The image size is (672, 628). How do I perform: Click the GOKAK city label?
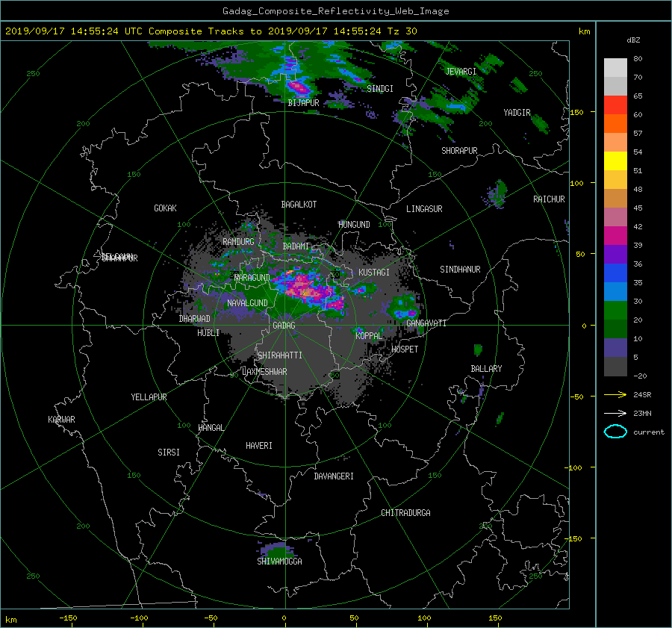165,208
